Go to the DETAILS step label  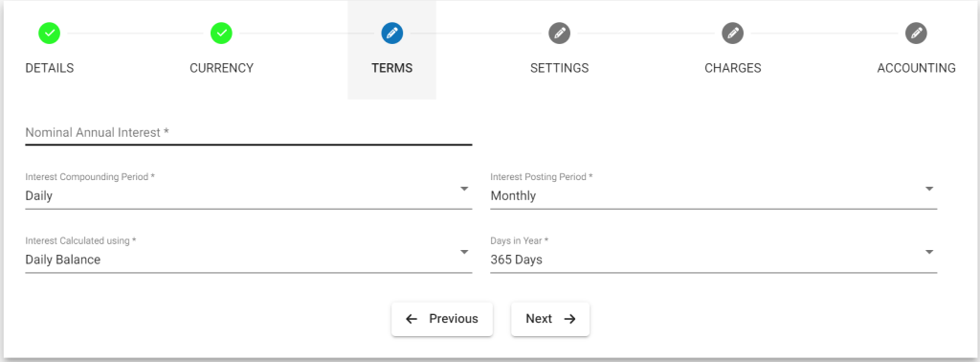pos(50,68)
